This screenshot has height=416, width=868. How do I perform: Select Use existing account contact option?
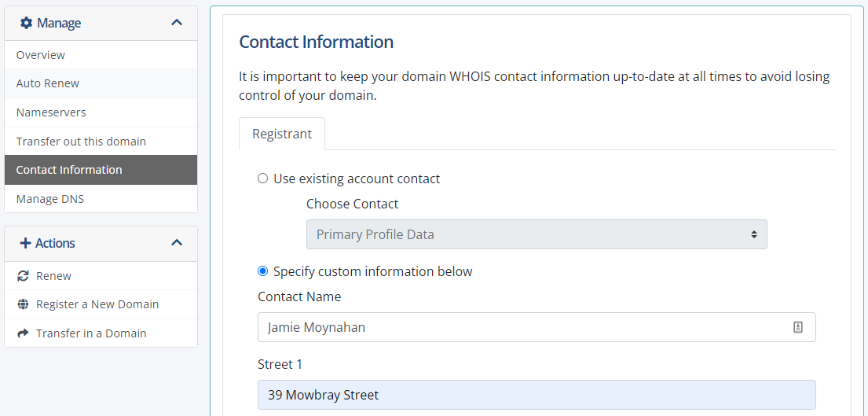pos(263,179)
